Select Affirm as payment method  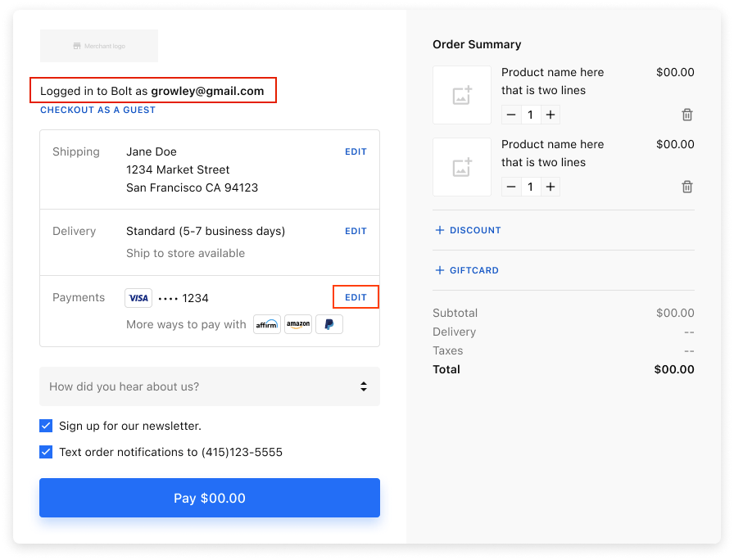[x=266, y=324]
